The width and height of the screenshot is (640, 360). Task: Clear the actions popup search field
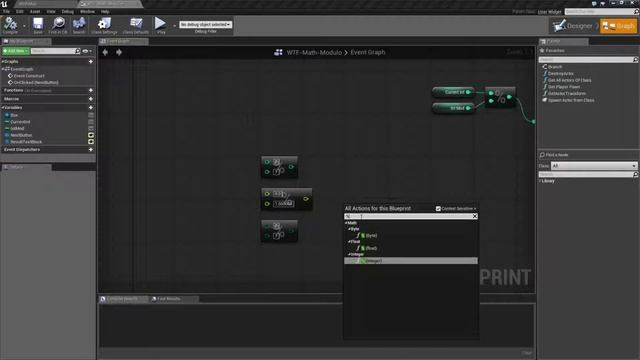click(x=475, y=216)
